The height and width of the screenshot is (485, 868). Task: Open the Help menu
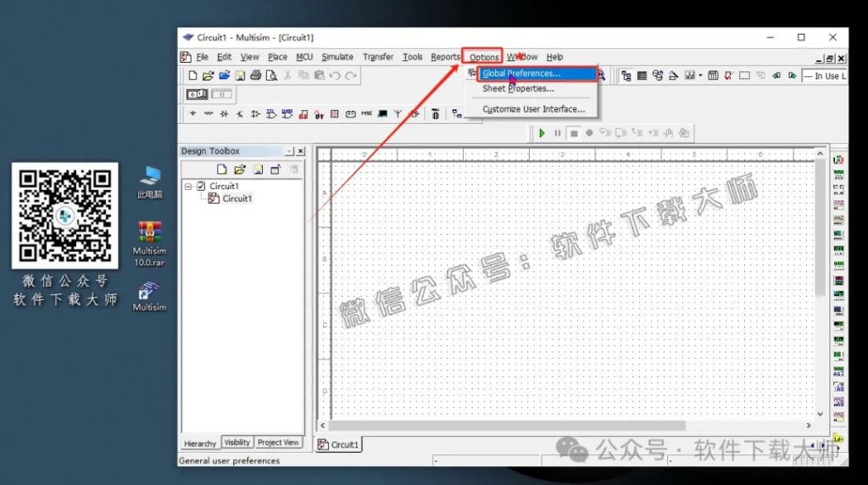[554, 57]
